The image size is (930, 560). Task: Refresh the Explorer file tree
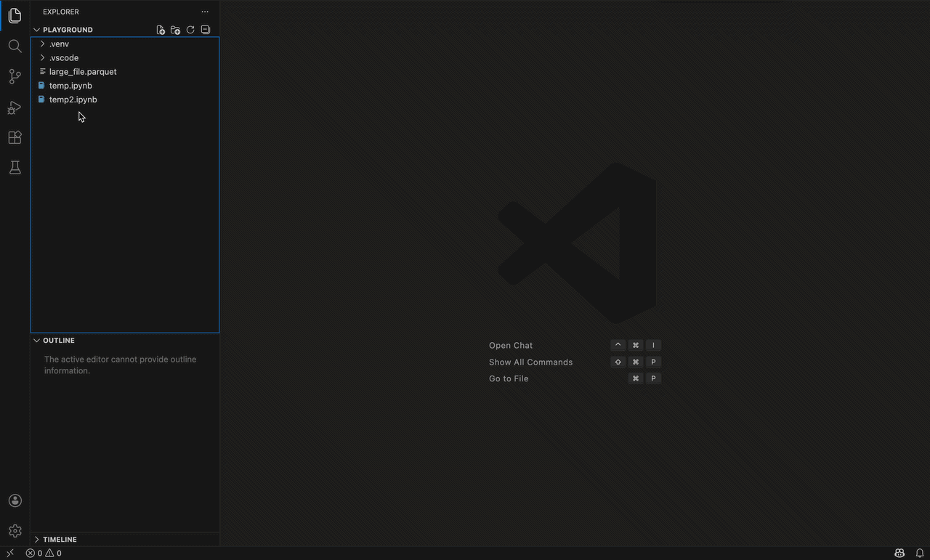coord(190,30)
